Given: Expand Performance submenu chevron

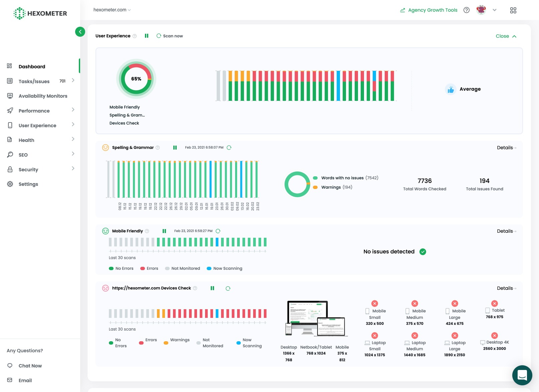Looking at the screenshot, I should [x=73, y=110].
